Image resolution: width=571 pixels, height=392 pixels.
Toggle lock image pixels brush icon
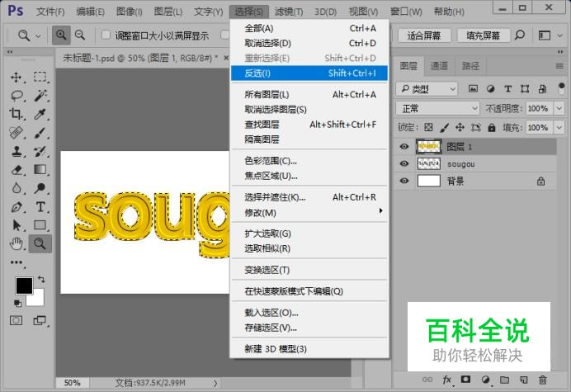click(444, 127)
